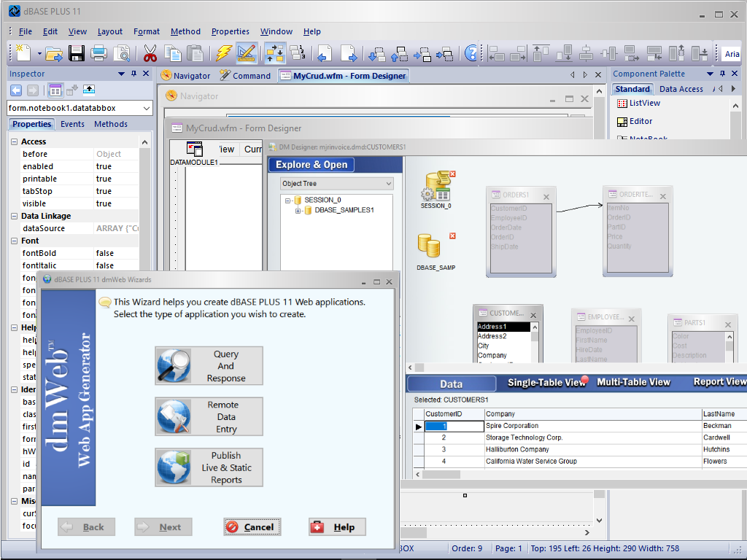This screenshot has width=747, height=560.
Task: Click the Paste clipboard icon
Action: [194, 53]
